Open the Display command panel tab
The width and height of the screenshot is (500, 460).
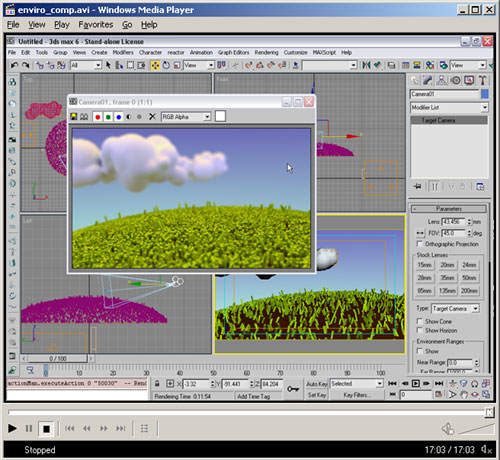[x=469, y=80]
